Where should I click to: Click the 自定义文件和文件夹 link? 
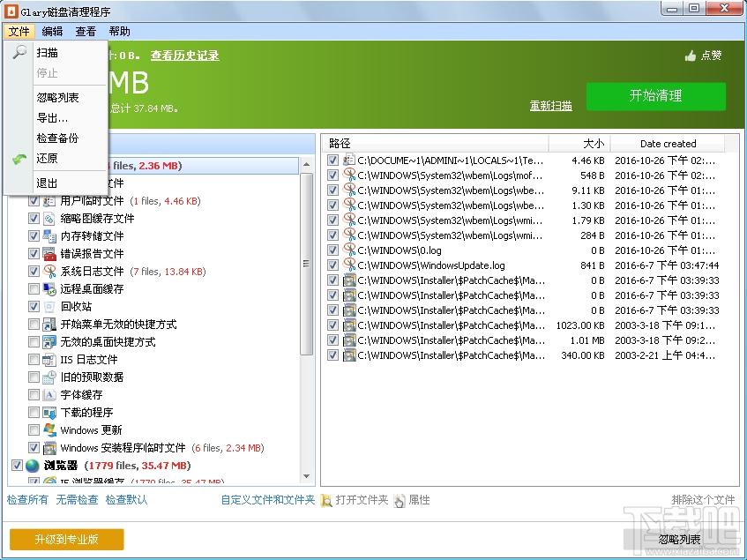point(268,500)
